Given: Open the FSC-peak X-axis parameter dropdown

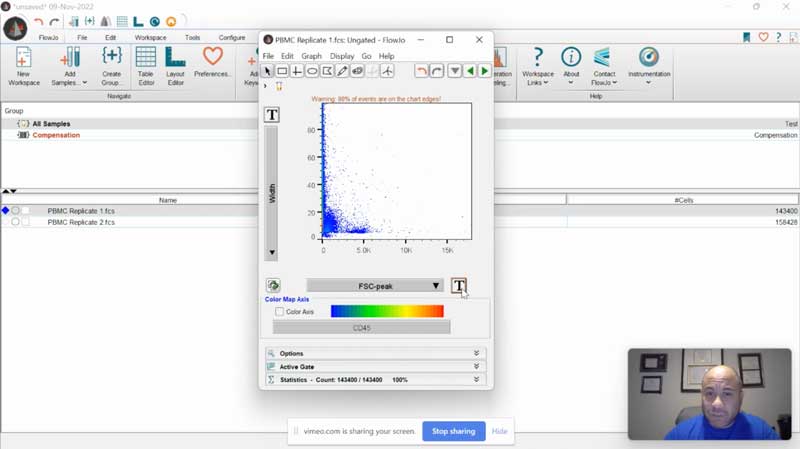Looking at the screenshot, I should coord(375,286).
